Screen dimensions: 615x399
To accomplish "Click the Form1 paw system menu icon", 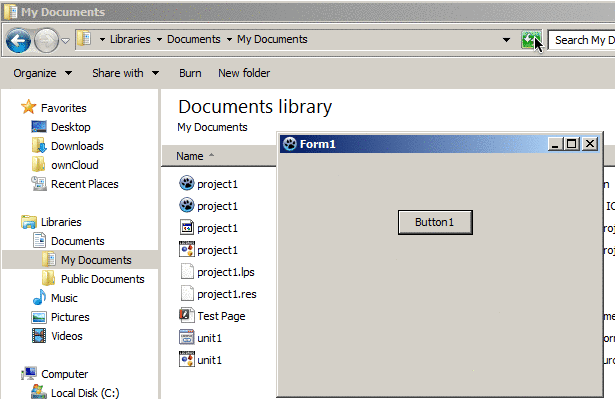I will pos(290,144).
